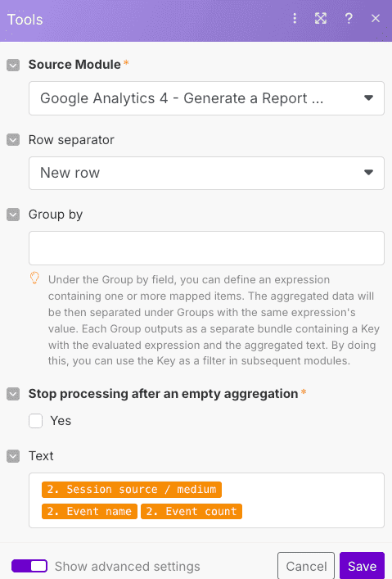Screen dimensions: 392x579
Task: Close the Tools dialog
Action: pos(376,18)
